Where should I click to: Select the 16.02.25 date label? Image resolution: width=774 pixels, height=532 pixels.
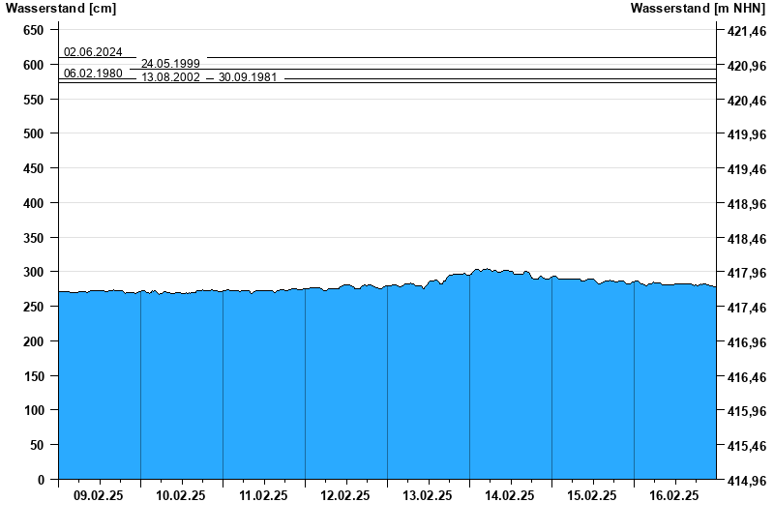click(674, 495)
